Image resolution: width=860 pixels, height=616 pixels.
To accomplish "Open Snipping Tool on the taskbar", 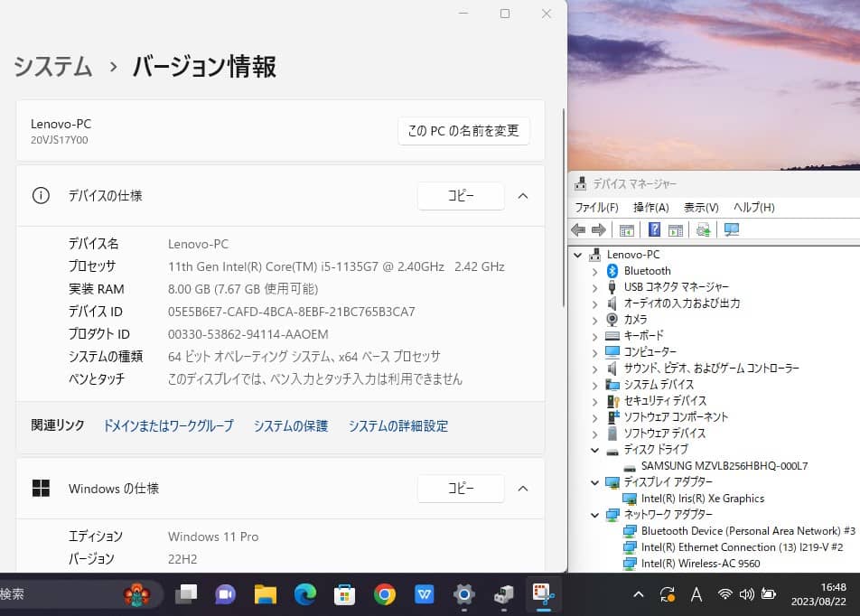I will (544, 594).
